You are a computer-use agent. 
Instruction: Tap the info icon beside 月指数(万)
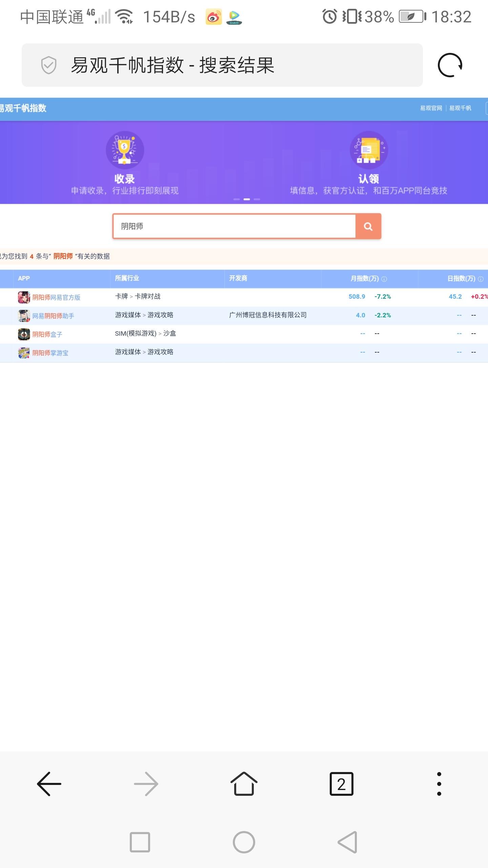[384, 279]
